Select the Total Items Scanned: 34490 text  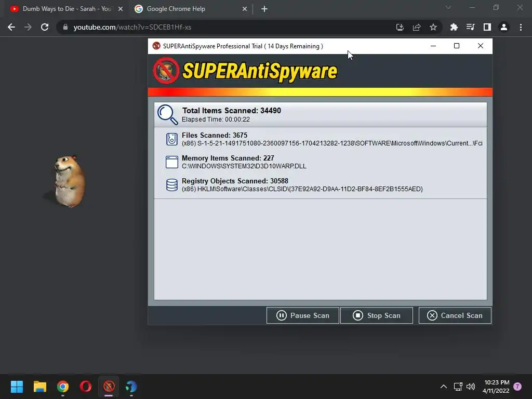point(231,111)
